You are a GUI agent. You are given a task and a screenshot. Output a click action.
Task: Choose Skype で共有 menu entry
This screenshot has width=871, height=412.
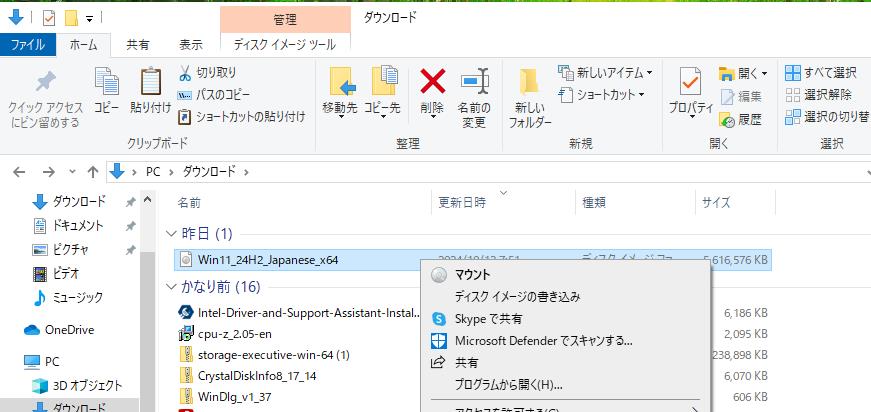(565, 319)
